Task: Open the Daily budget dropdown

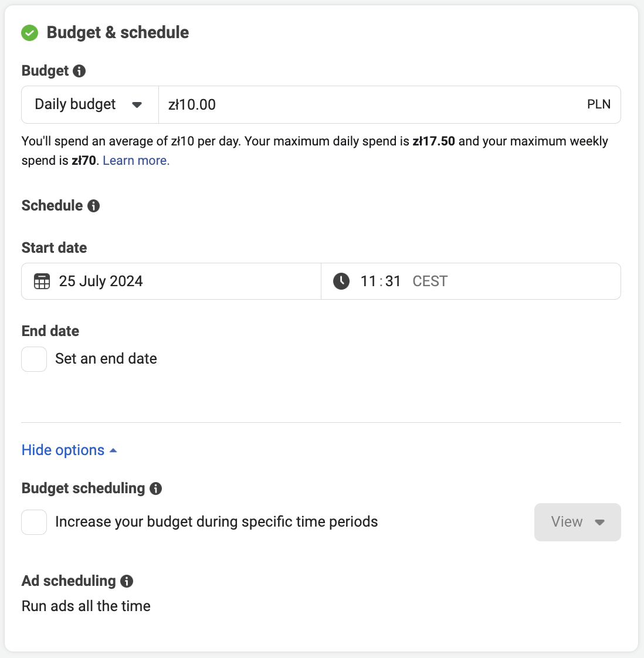Action: tap(90, 105)
